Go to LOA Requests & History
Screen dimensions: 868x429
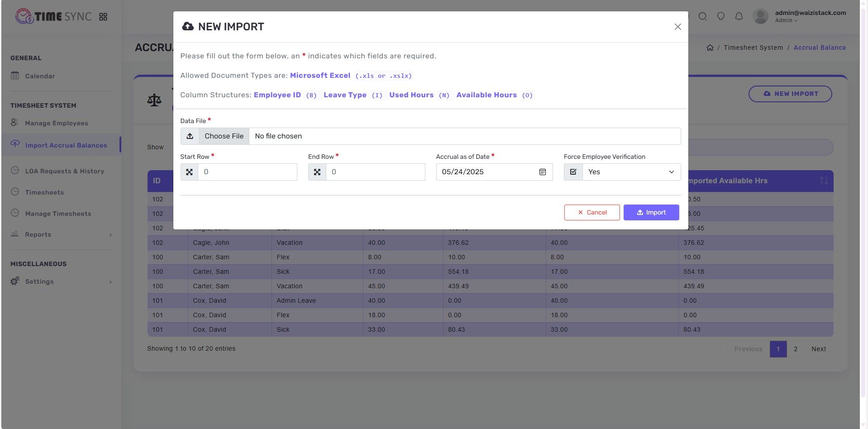pyautogui.click(x=64, y=171)
